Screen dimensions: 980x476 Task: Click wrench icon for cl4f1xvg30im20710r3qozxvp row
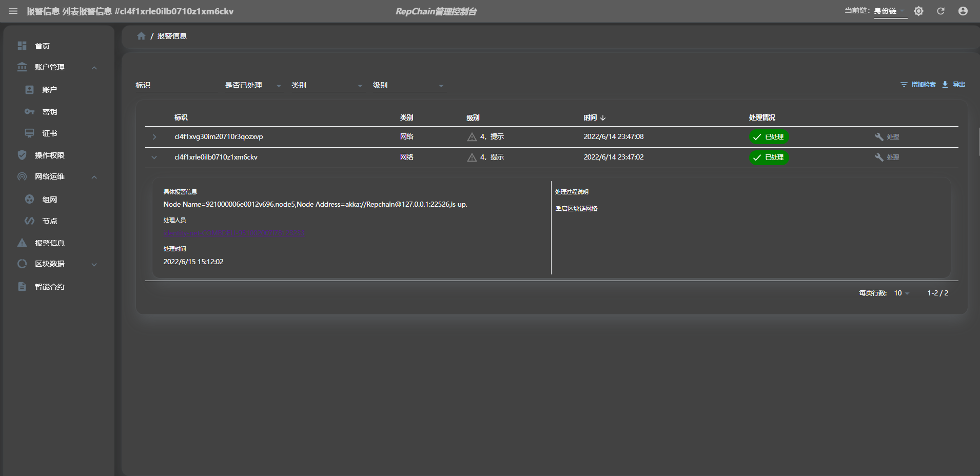click(x=879, y=137)
